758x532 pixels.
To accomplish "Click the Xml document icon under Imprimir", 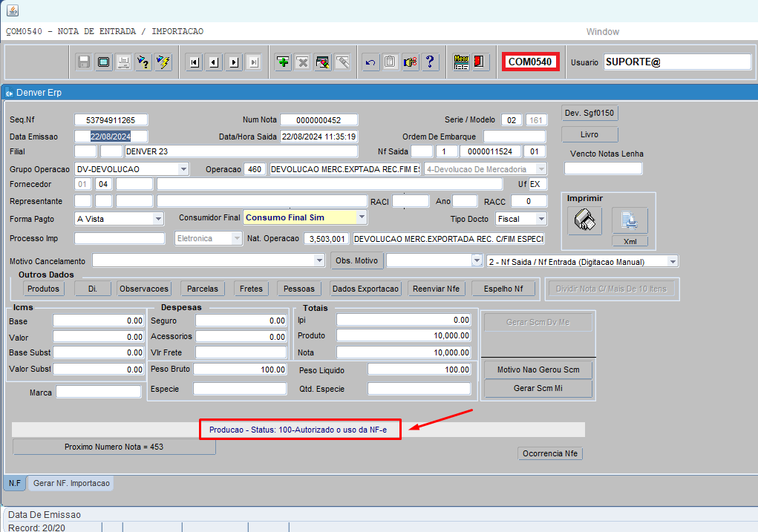I will point(630,220).
